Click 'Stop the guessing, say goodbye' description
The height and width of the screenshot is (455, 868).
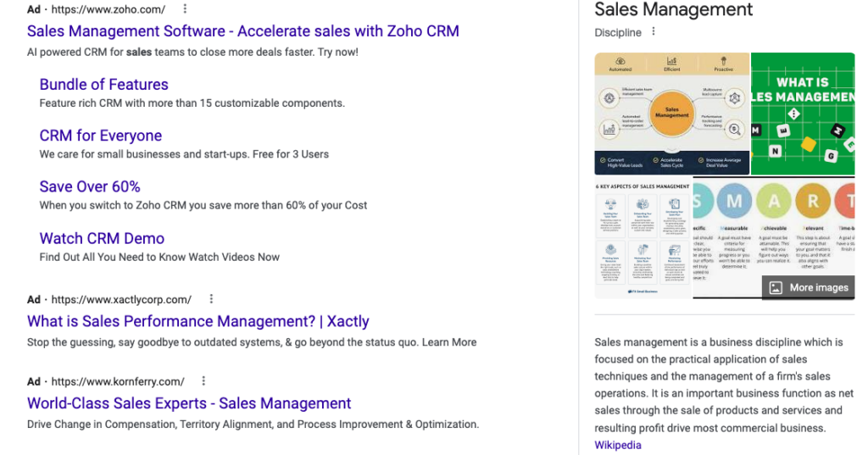tap(252, 342)
